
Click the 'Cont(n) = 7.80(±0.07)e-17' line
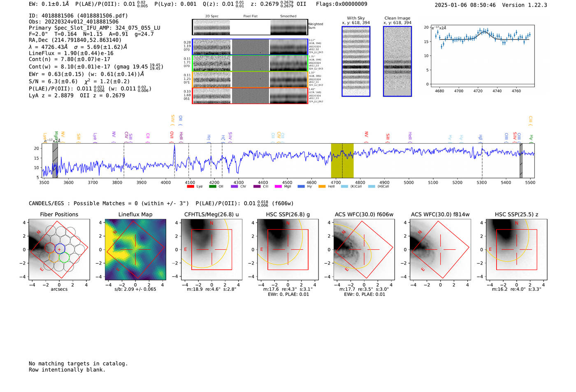pos(70,60)
